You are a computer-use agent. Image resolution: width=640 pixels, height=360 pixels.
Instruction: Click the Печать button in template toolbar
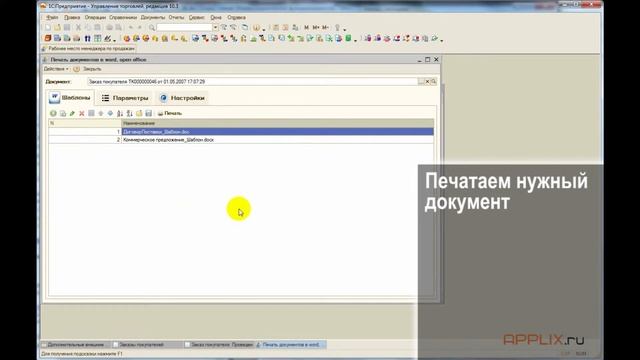tap(170, 113)
